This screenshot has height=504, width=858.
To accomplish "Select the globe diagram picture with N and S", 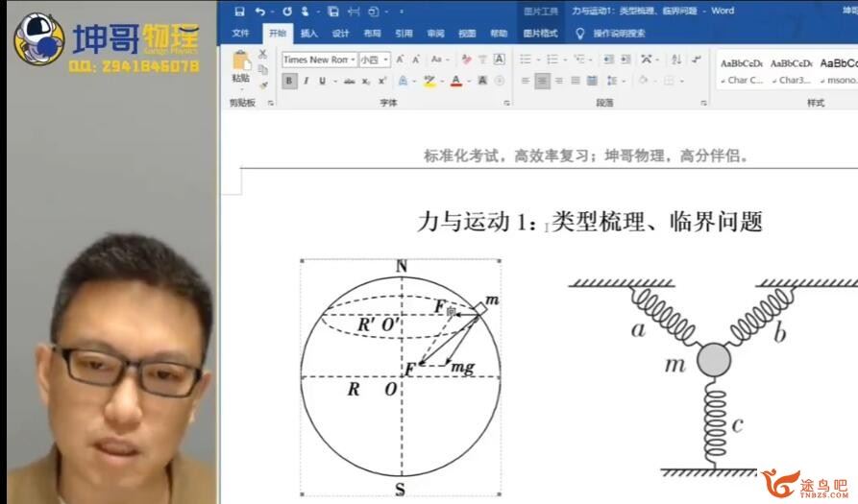I will pyautogui.click(x=401, y=377).
